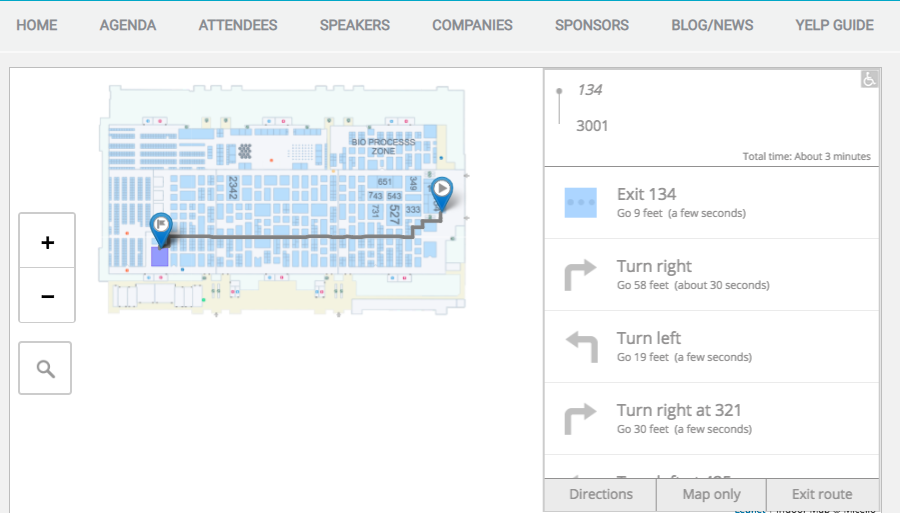Open the Sponsors menu item

592,25
